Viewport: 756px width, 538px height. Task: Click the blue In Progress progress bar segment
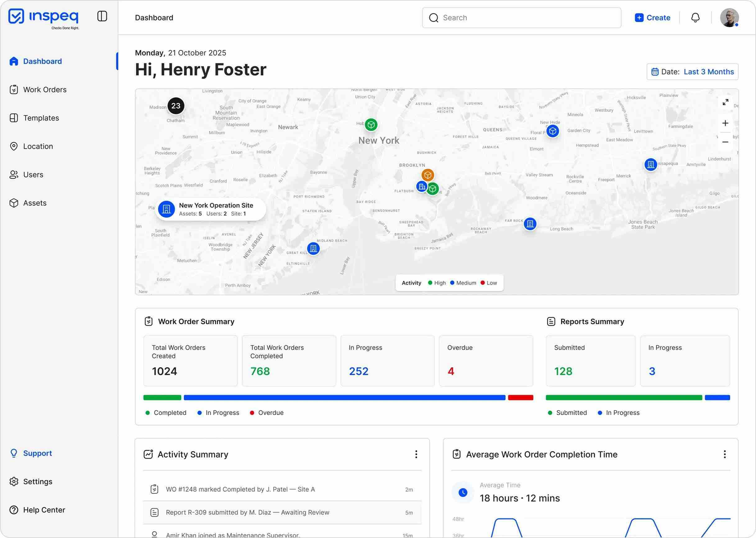point(344,398)
